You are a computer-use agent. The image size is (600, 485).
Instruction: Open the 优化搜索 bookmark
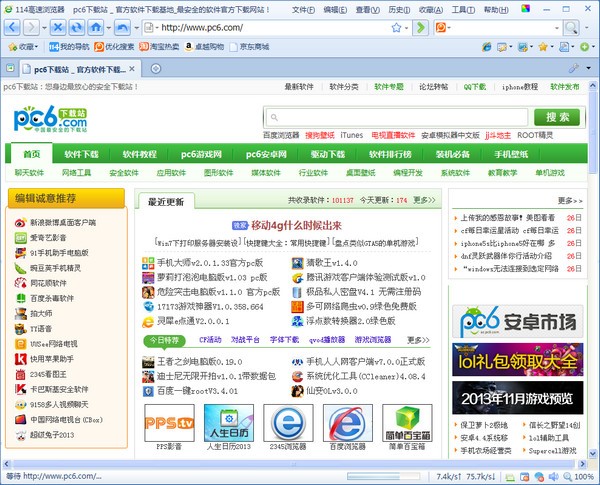click(x=114, y=47)
